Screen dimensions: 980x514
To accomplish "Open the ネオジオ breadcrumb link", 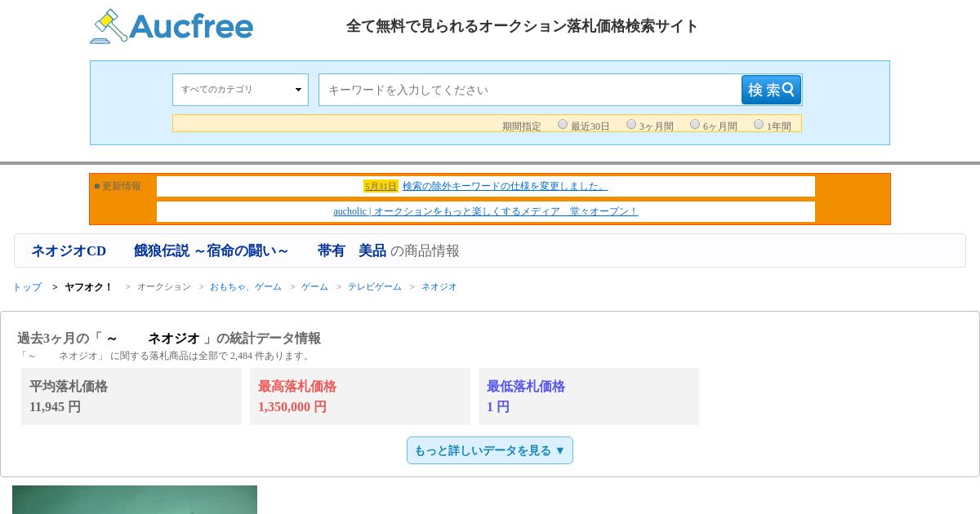I will [x=439, y=287].
